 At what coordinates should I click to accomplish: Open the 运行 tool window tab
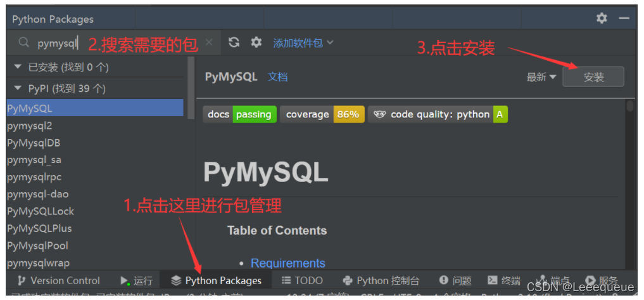136,281
